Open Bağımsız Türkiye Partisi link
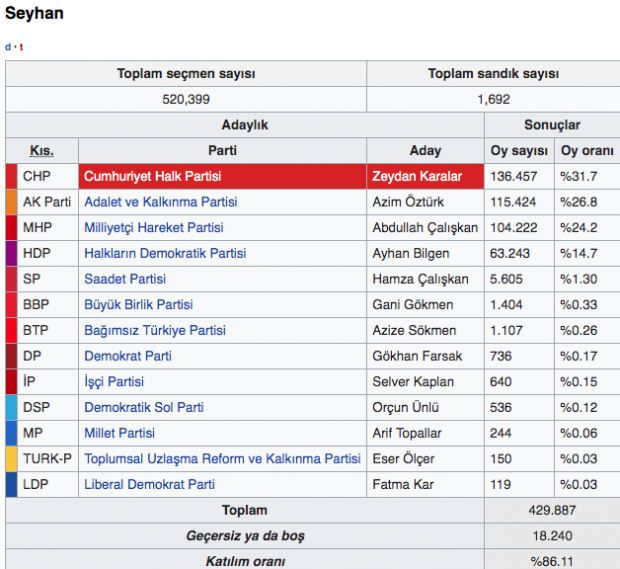Screen dimensions: 620x569 click(x=155, y=331)
